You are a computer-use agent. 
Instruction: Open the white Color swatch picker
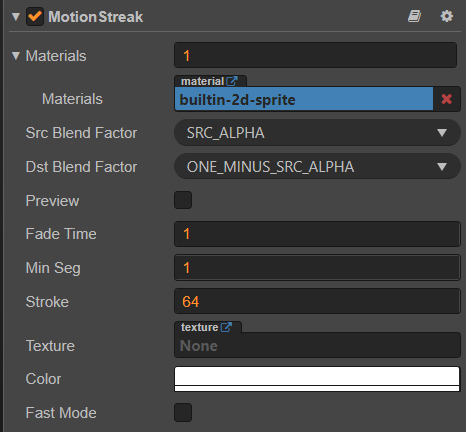317,379
